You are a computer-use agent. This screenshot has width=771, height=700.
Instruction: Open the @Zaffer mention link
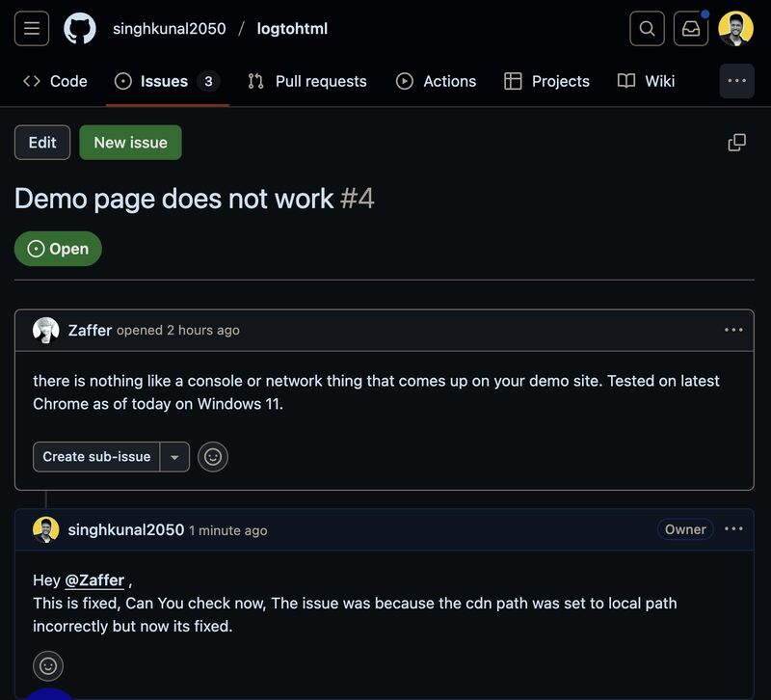coord(94,580)
